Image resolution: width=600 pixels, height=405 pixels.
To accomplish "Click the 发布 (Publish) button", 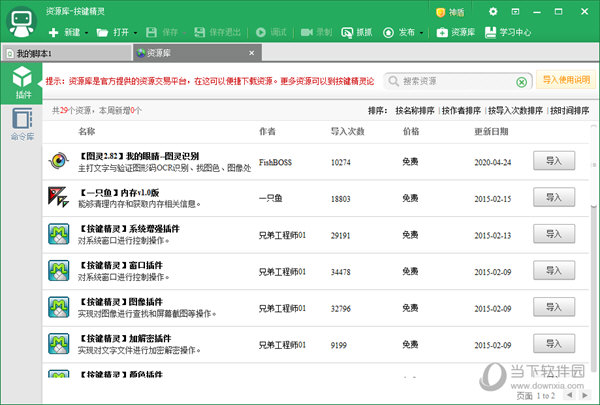I will click(x=399, y=33).
